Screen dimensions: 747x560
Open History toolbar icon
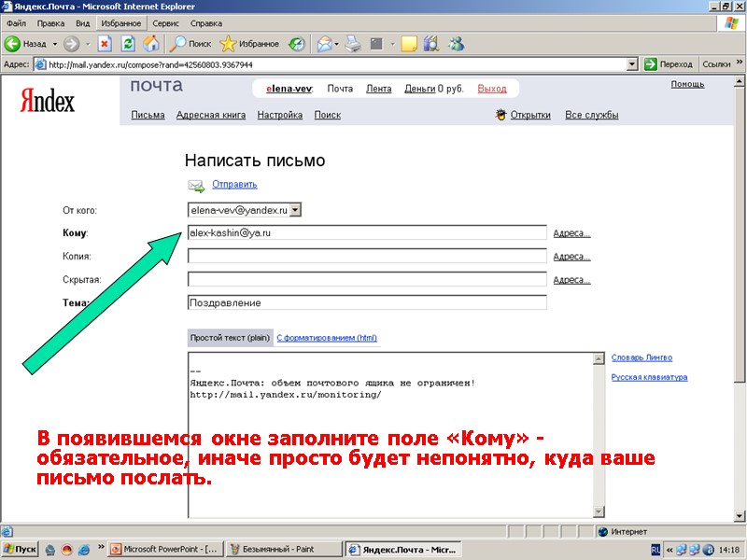(x=296, y=44)
